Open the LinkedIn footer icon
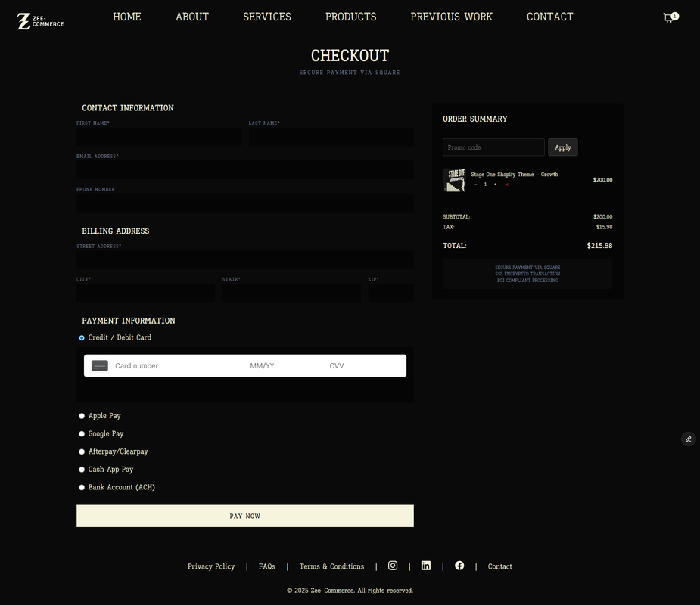The height and width of the screenshot is (605, 700). 426,566
